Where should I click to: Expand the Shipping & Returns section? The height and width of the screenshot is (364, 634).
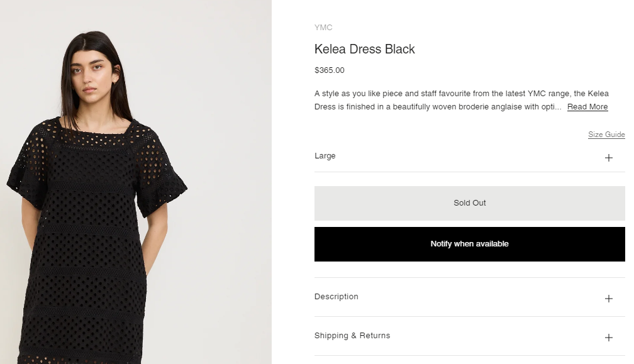click(x=352, y=336)
